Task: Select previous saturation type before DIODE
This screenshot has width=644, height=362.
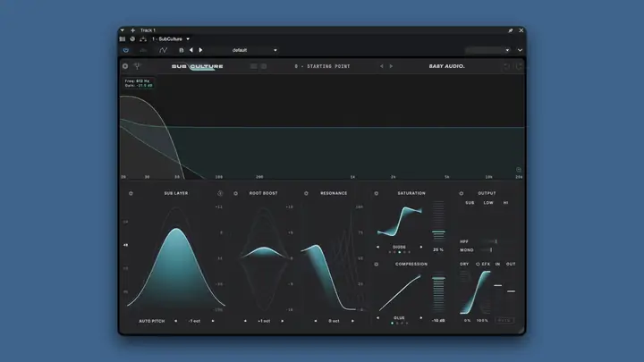Action: pyautogui.click(x=377, y=247)
